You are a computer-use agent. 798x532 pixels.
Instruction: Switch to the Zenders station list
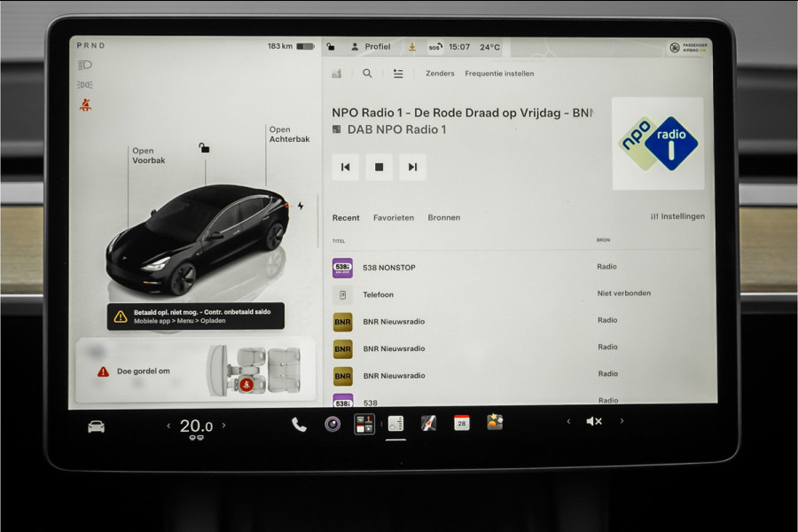[x=440, y=74]
